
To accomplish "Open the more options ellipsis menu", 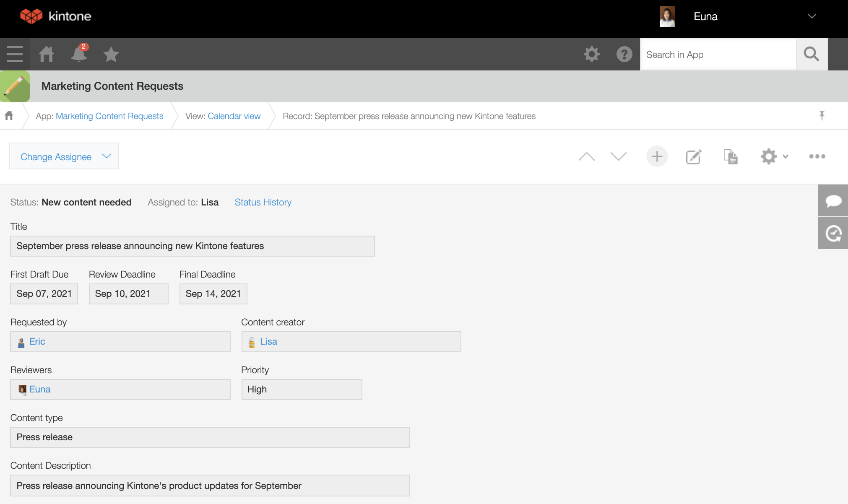I will coord(817,157).
